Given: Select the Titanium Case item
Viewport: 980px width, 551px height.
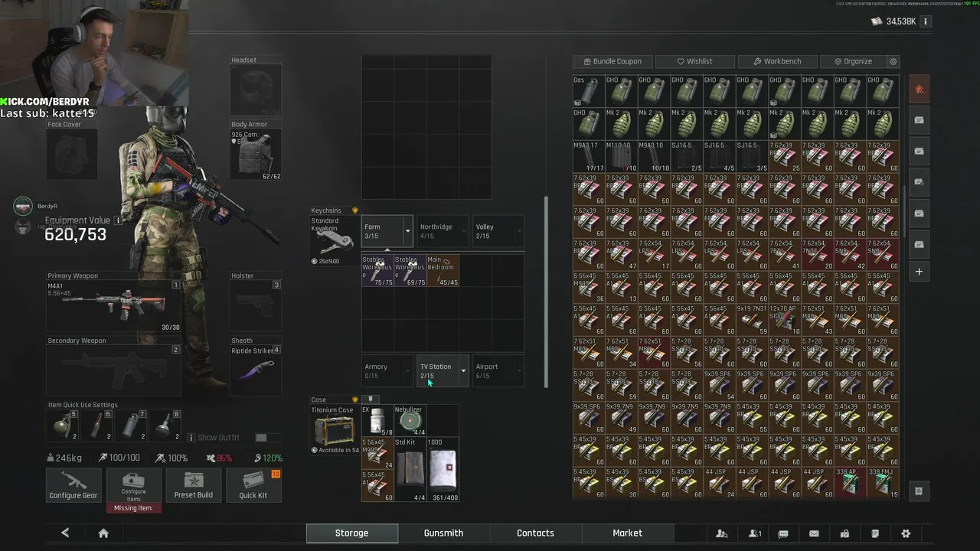Looking at the screenshot, I should (334, 430).
